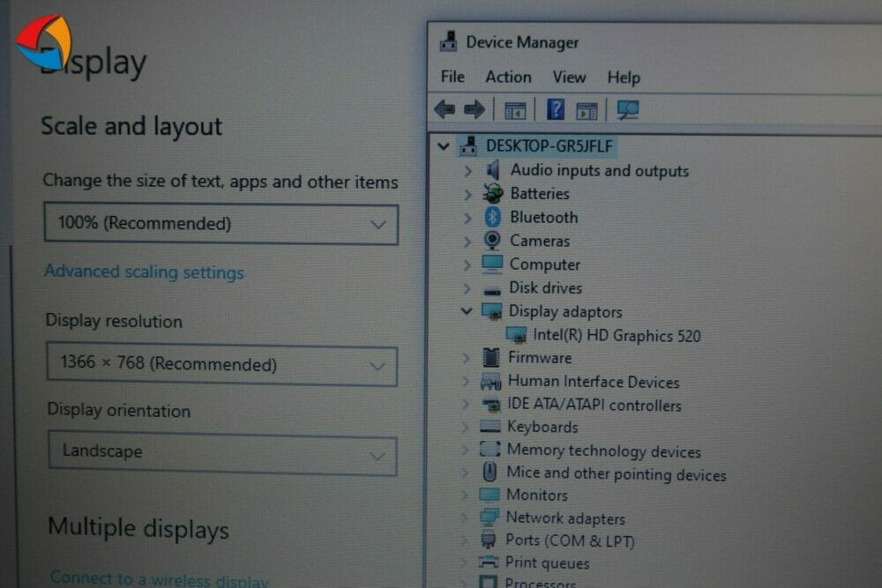Open Advanced scaling settings link

(x=144, y=272)
